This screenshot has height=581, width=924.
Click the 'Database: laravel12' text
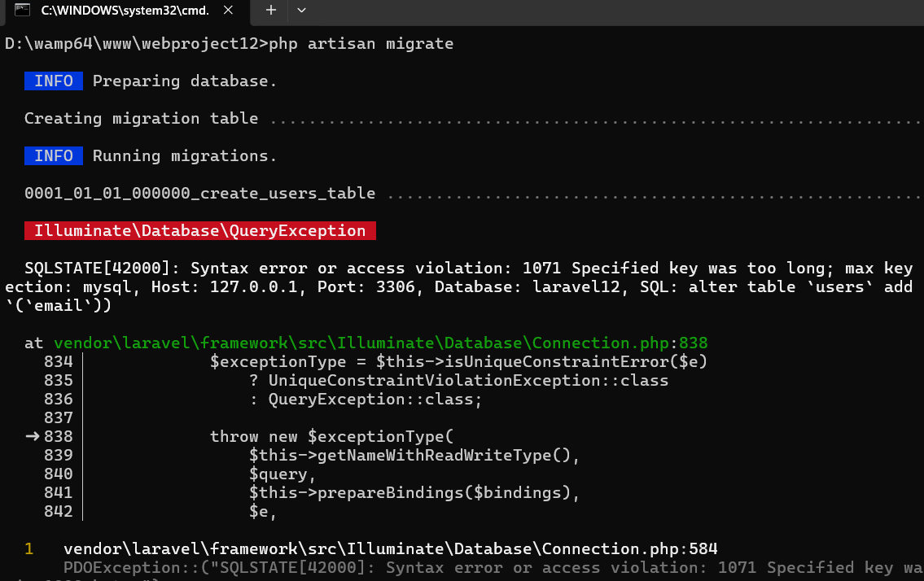[x=528, y=287]
